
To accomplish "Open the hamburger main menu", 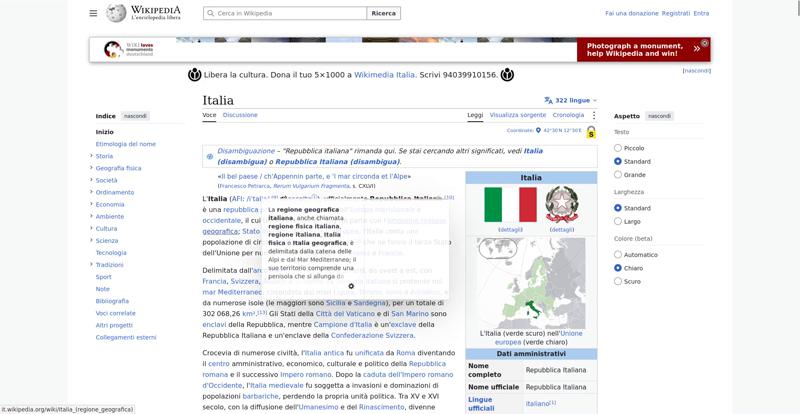I will (93, 13).
